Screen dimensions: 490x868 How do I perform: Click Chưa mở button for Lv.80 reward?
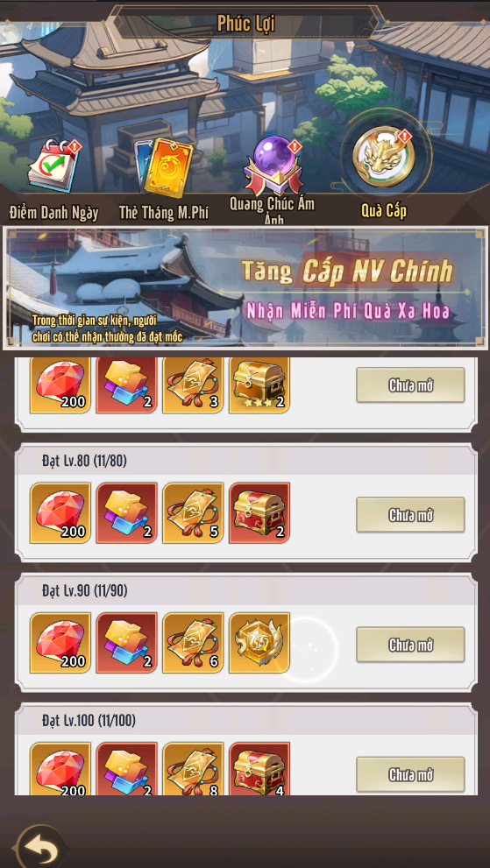tap(410, 515)
